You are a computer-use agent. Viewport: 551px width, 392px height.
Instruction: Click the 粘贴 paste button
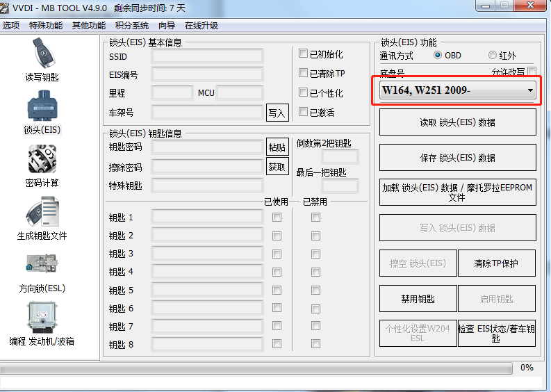point(277,147)
